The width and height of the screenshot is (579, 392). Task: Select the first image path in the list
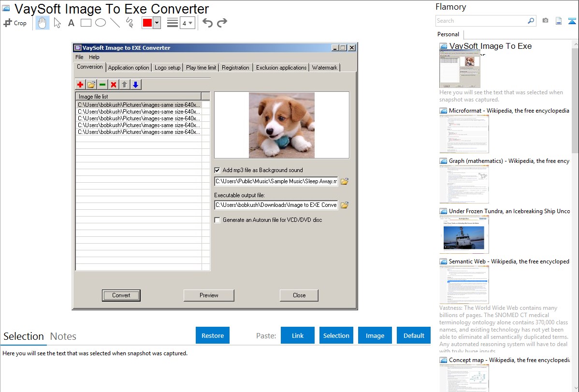(x=139, y=105)
